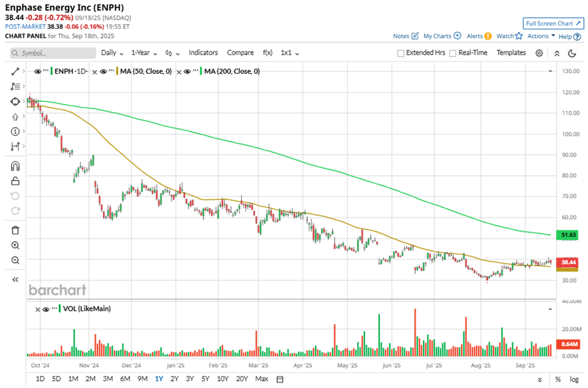Image resolution: width=588 pixels, height=388 pixels.
Task: Delete drawings with trash icon
Action: 15,230
